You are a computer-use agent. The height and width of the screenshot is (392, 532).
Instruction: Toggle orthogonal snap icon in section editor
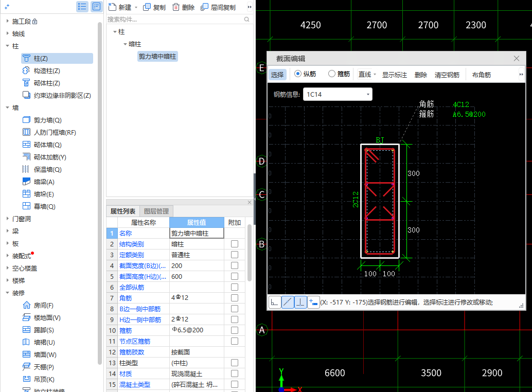[275, 302]
